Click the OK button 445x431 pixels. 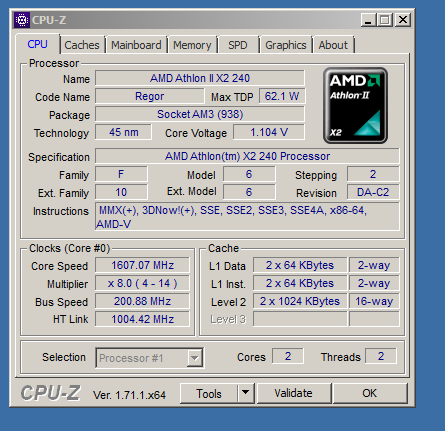click(370, 393)
